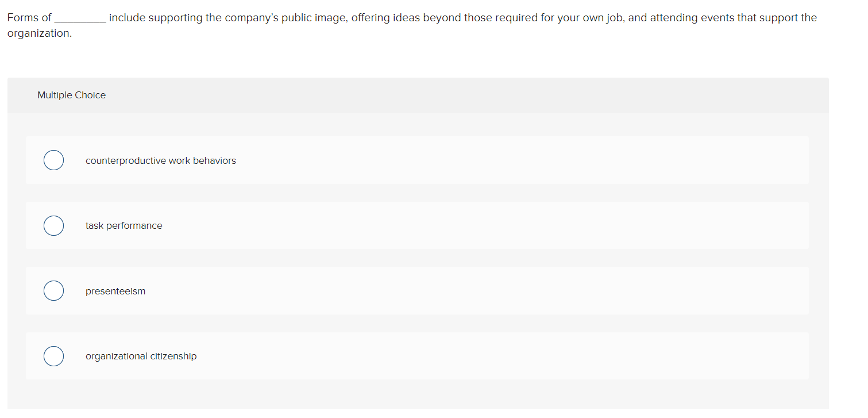Select the radio button for counterproductive work behaviors
The image size is (868, 418).
pyautogui.click(x=53, y=160)
